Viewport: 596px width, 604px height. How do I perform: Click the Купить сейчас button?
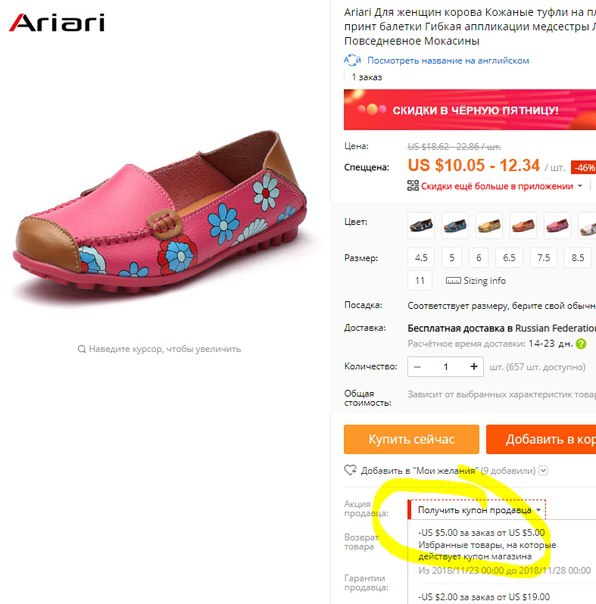pyautogui.click(x=411, y=439)
